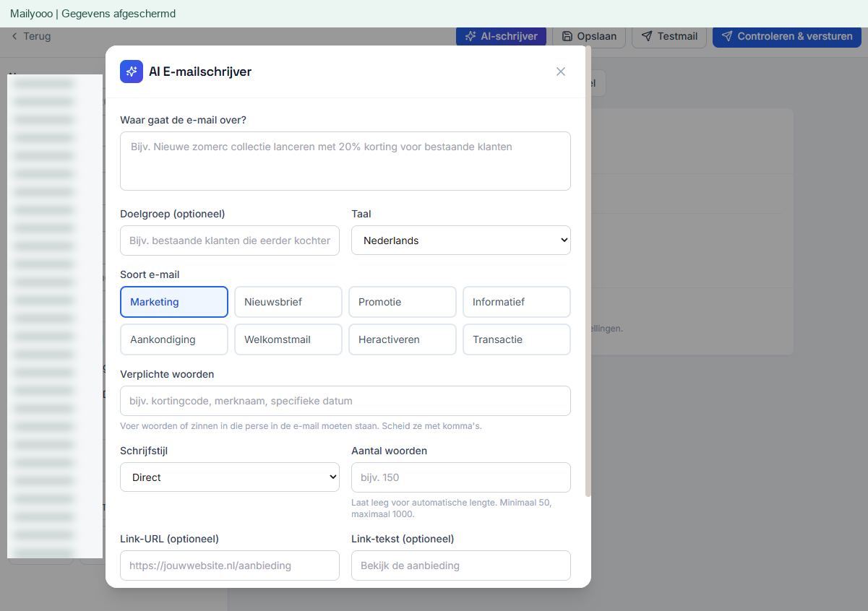
Task: Click the 'AI E-mailschrijver' dialog title
Action: [x=200, y=71]
